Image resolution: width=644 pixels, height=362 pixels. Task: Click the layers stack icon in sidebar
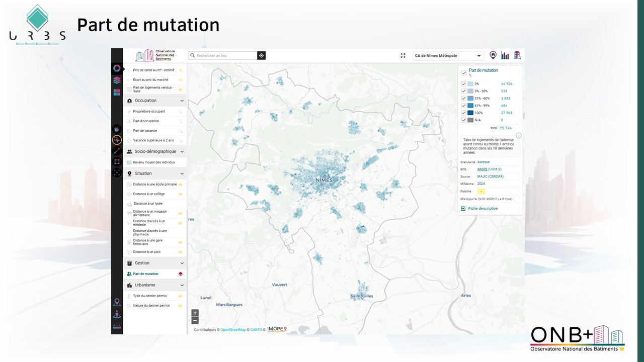point(117,80)
